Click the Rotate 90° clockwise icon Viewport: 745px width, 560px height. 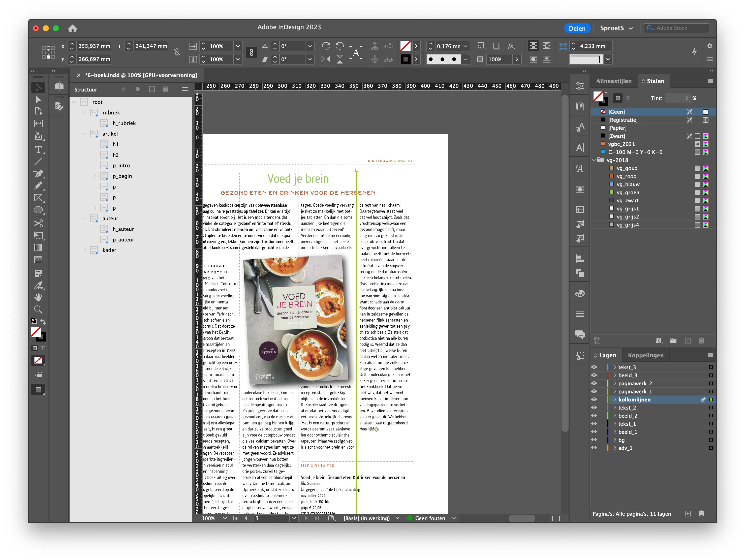[326, 46]
